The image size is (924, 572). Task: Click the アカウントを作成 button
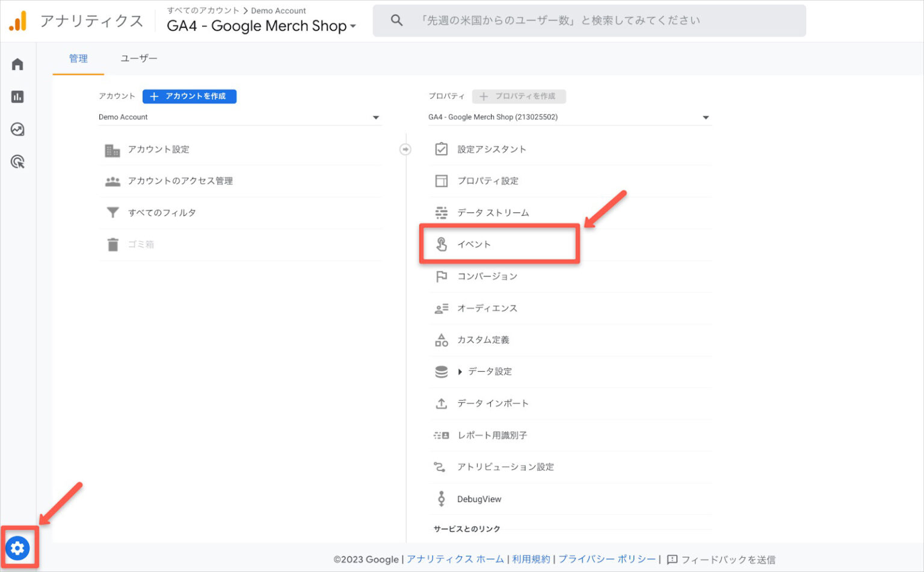pos(189,96)
